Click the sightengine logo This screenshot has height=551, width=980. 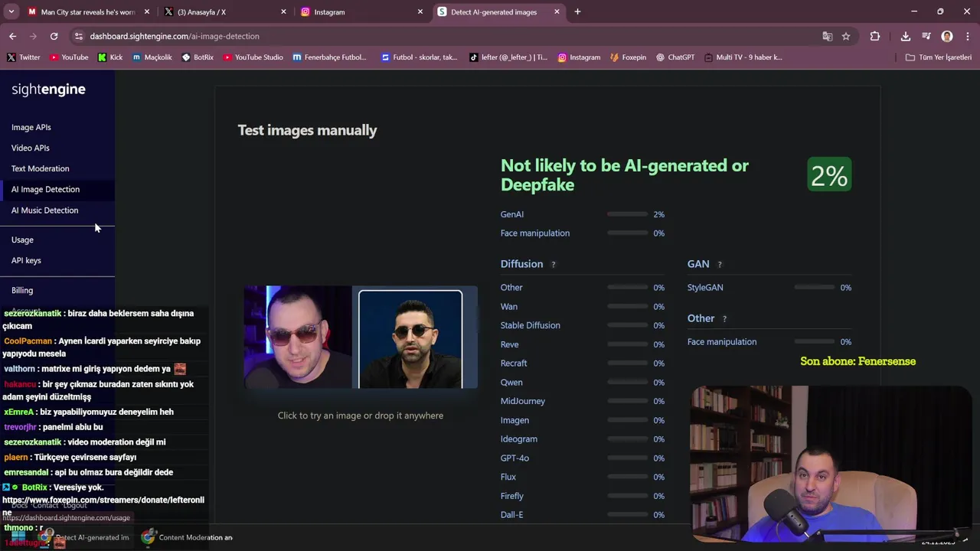[x=48, y=90]
